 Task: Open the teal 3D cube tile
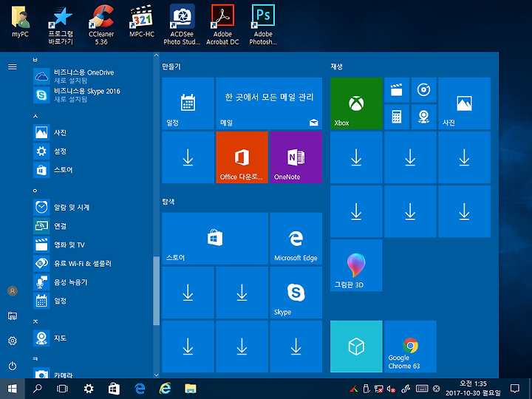(x=356, y=347)
